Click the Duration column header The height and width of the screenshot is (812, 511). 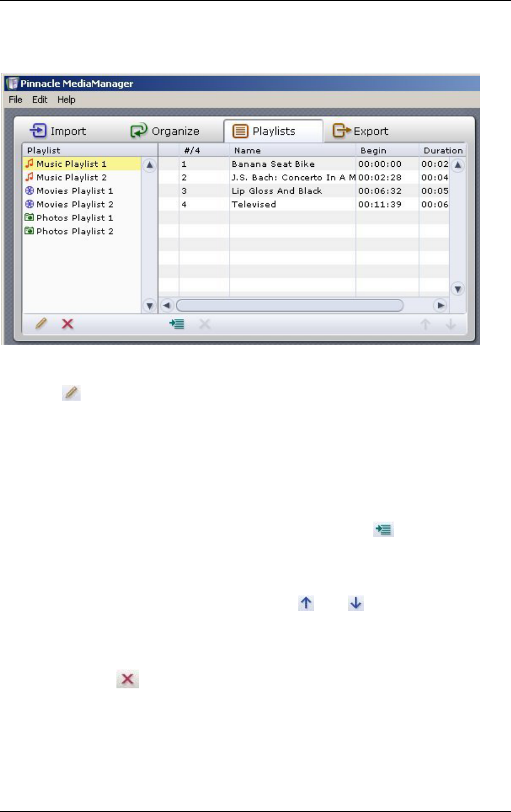point(442,150)
